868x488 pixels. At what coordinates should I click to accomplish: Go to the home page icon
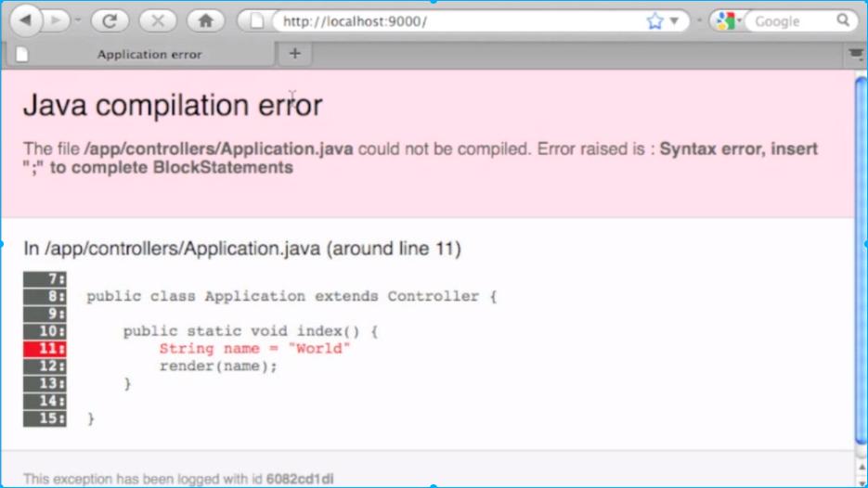click(206, 21)
